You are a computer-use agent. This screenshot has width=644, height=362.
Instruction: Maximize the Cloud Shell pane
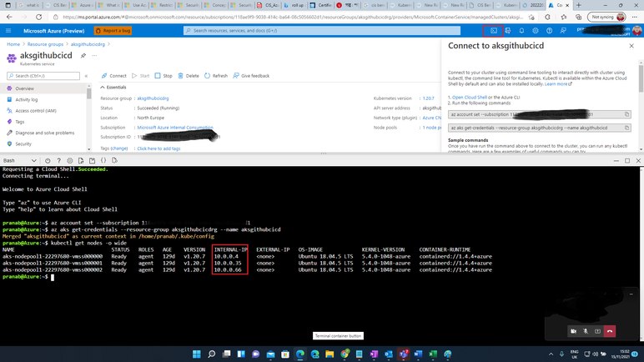tap(627, 161)
